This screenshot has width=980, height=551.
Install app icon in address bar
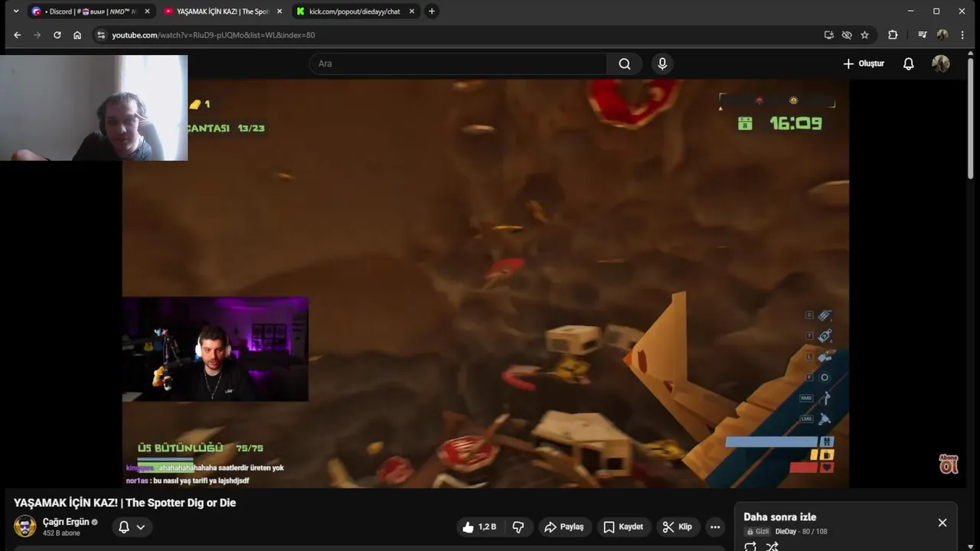(x=828, y=35)
